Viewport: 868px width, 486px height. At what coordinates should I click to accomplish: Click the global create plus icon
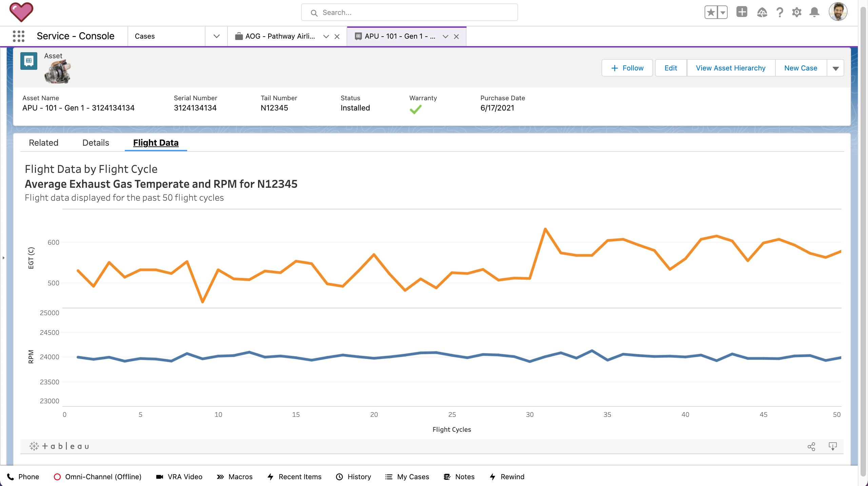pos(742,12)
